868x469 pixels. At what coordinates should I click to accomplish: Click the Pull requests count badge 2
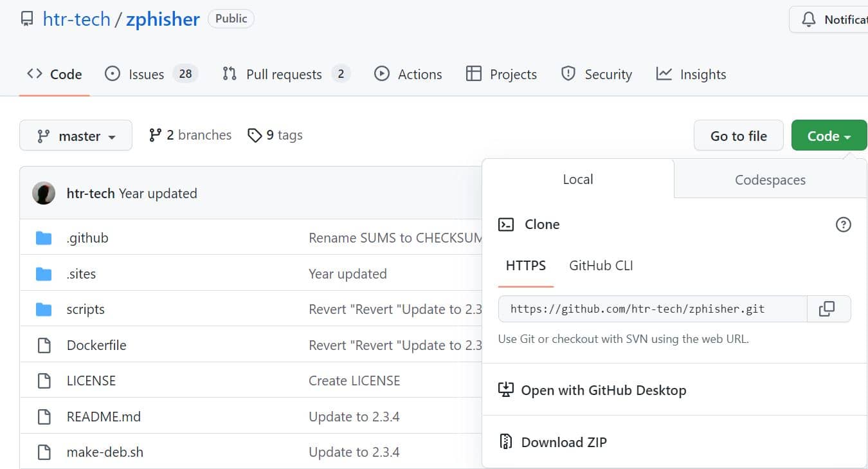coord(341,74)
